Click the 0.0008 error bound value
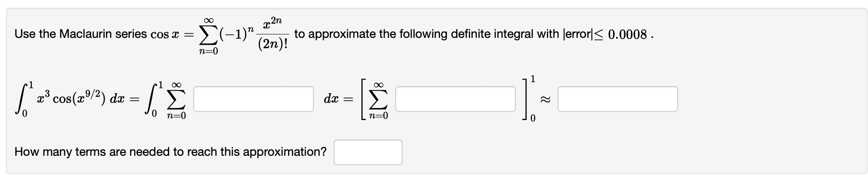The image size is (868, 176). click(x=628, y=34)
